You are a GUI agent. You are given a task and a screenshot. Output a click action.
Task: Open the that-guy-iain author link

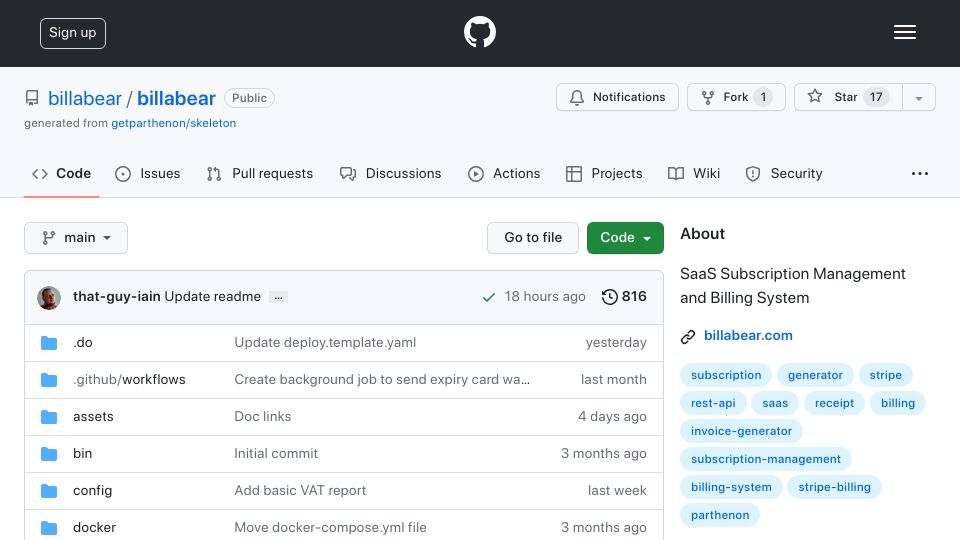click(x=116, y=297)
